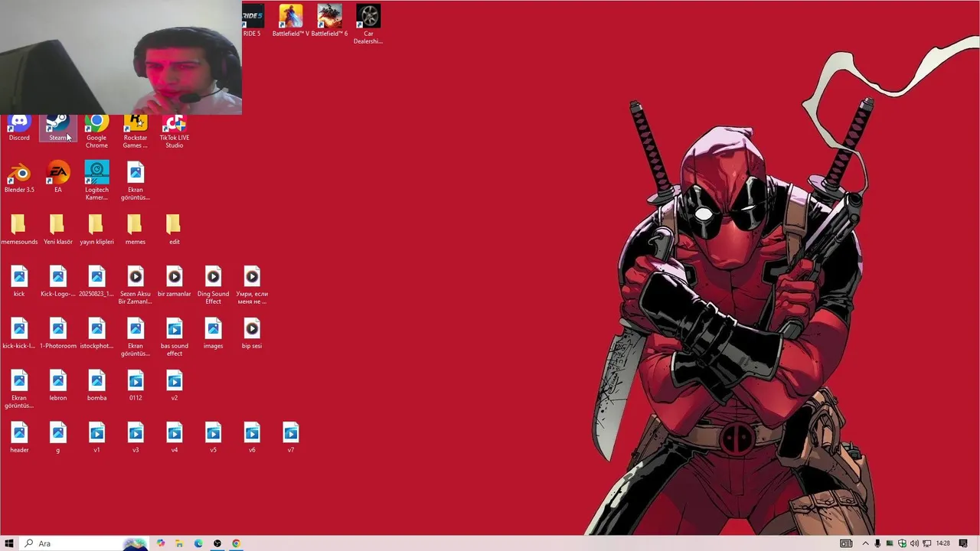Select the Kick-Logo-... image file
This screenshot has height=551, width=980.
pos(58,282)
